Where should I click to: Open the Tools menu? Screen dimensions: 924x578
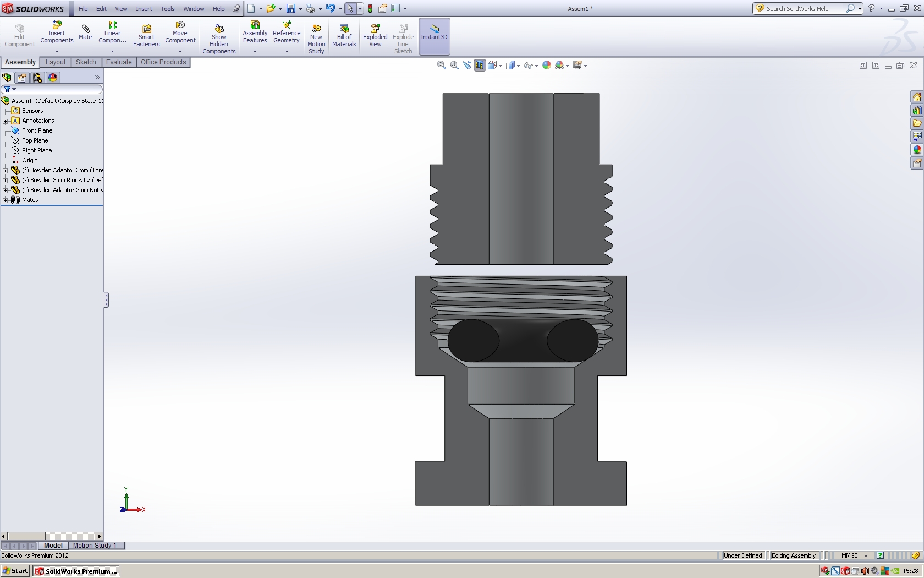pyautogui.click(x=168, y=9)
